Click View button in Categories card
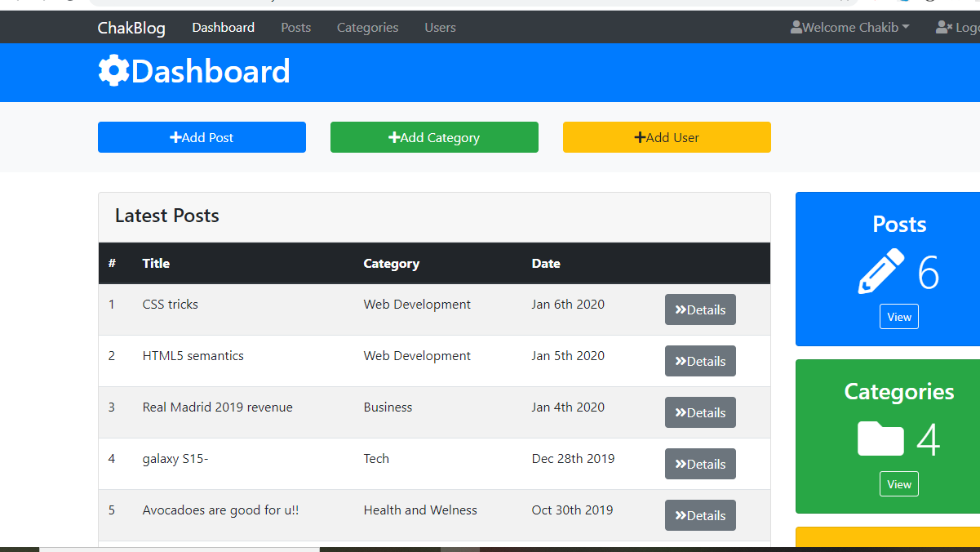980x552 pixels. [899, 484]
